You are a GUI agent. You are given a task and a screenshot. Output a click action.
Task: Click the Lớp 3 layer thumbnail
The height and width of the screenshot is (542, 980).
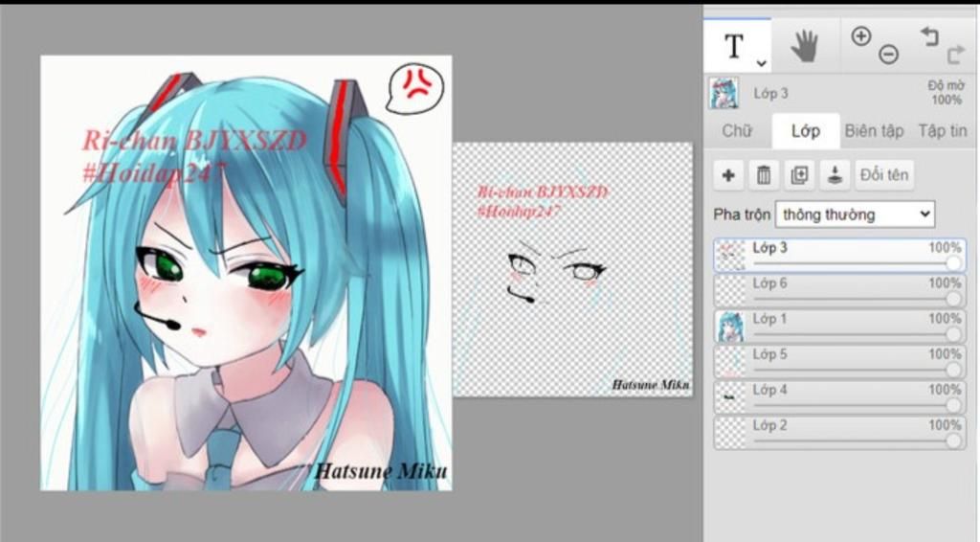coord(730,255)
